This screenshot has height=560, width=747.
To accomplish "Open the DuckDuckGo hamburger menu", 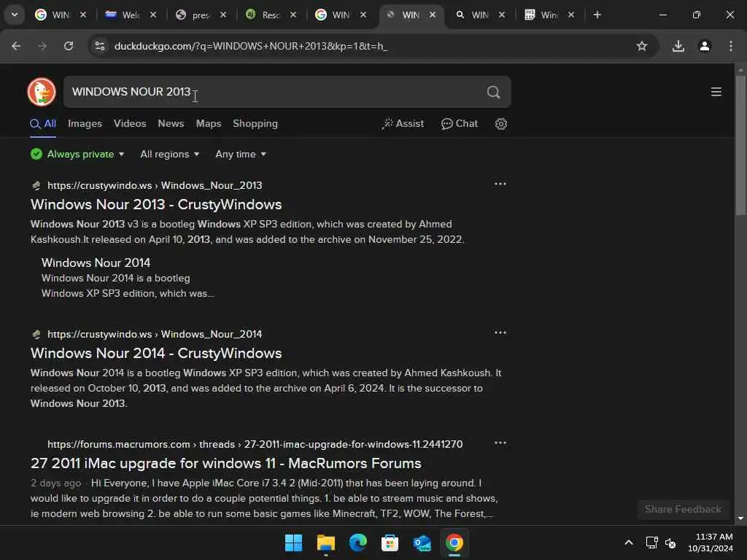I will (x=716, y=92).
